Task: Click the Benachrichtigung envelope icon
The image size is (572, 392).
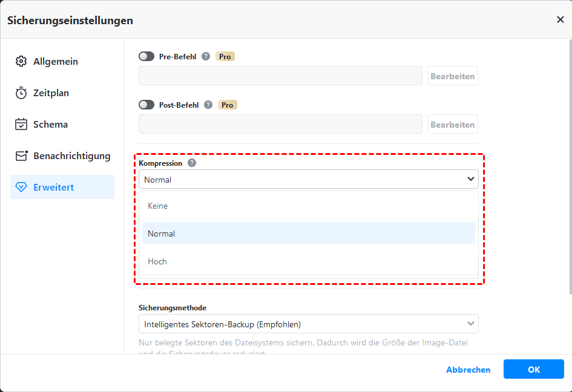Action: pyautogui.click(x=21, y=156)
